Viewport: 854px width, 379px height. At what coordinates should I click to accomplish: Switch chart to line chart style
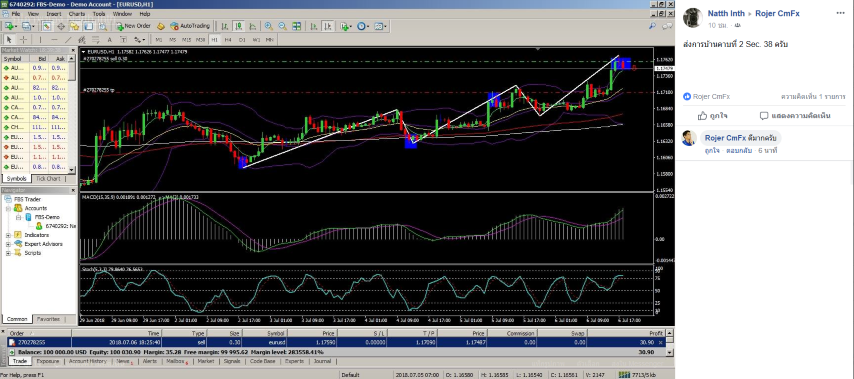click(x=253, y=26)
